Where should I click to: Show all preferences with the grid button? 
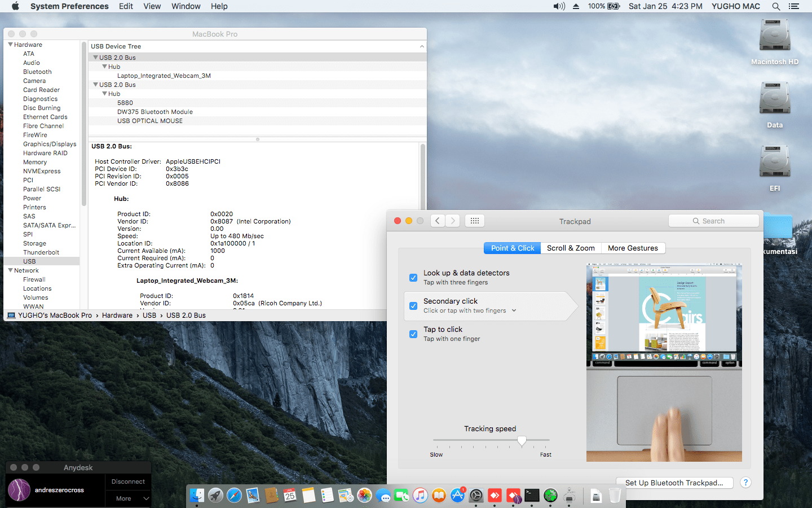tap(475, 221)
